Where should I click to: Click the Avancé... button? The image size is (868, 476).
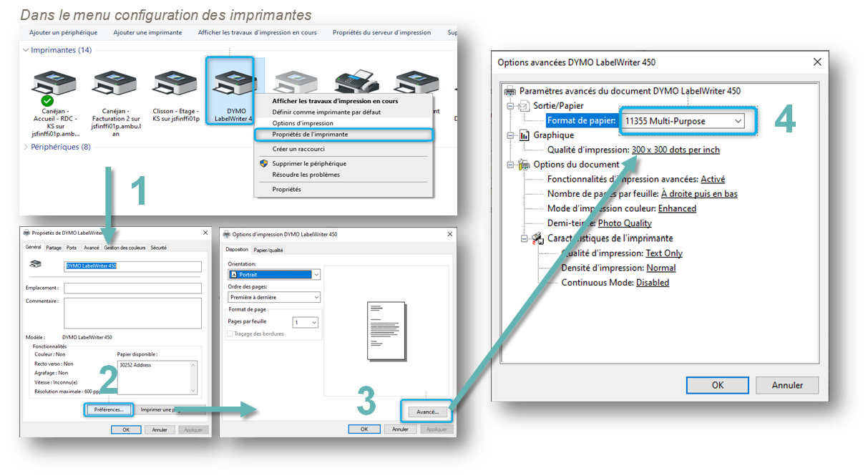pos(426,411)
